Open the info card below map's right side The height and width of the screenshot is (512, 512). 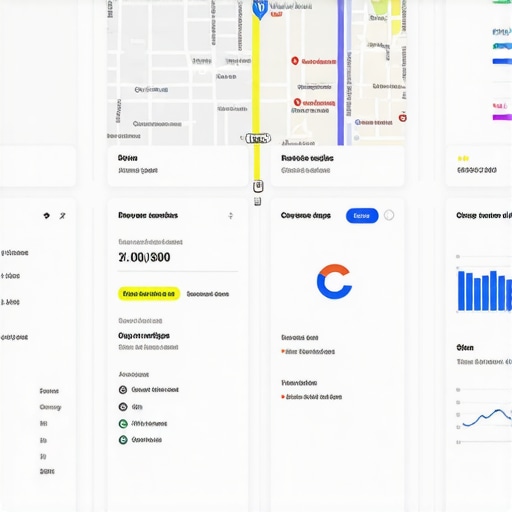click(337, 166)
